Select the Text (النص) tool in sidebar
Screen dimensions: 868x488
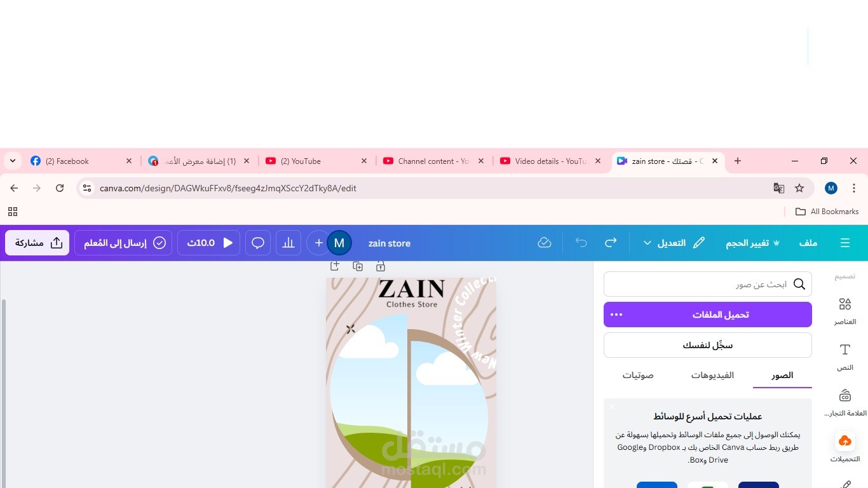point(845,356)
